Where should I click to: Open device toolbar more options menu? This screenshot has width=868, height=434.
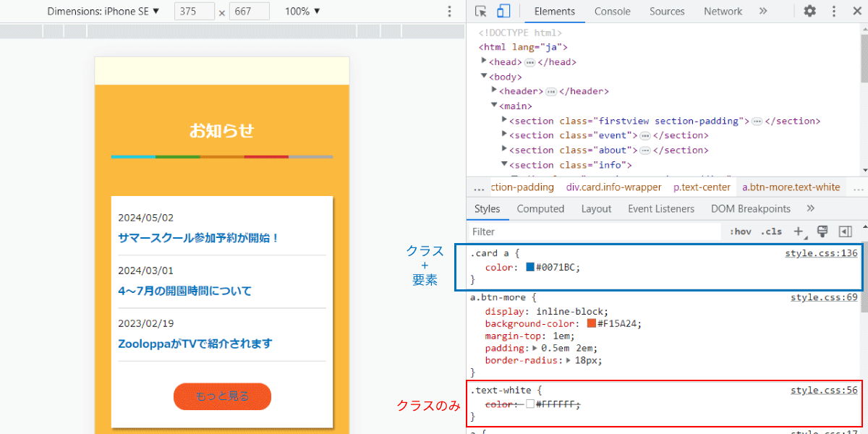point(449,11)
